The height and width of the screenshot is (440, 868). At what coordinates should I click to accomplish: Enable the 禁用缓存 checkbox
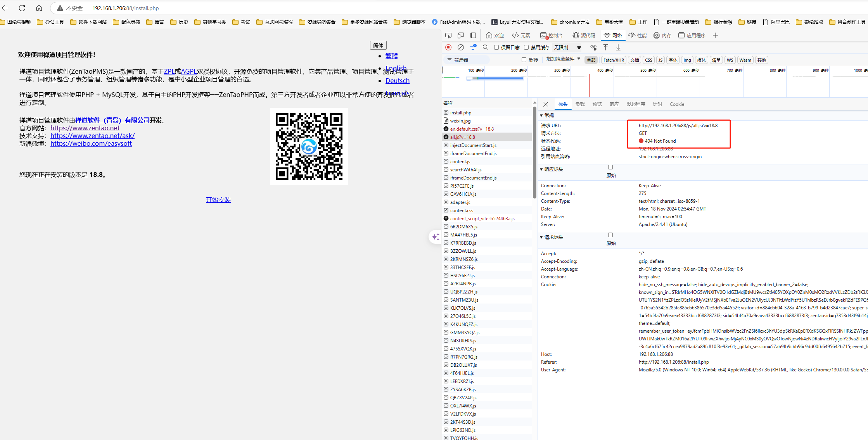[x=526, y=47]
